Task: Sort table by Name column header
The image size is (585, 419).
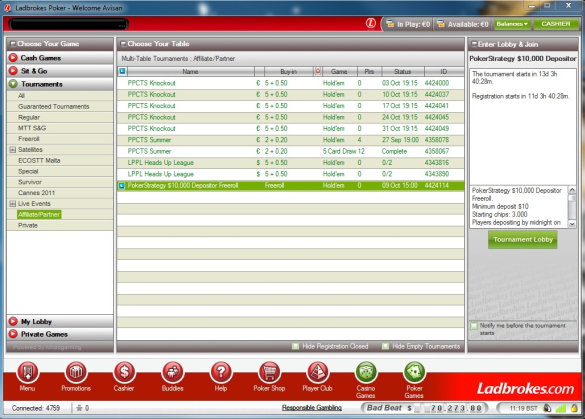Action: click(190, 71)
